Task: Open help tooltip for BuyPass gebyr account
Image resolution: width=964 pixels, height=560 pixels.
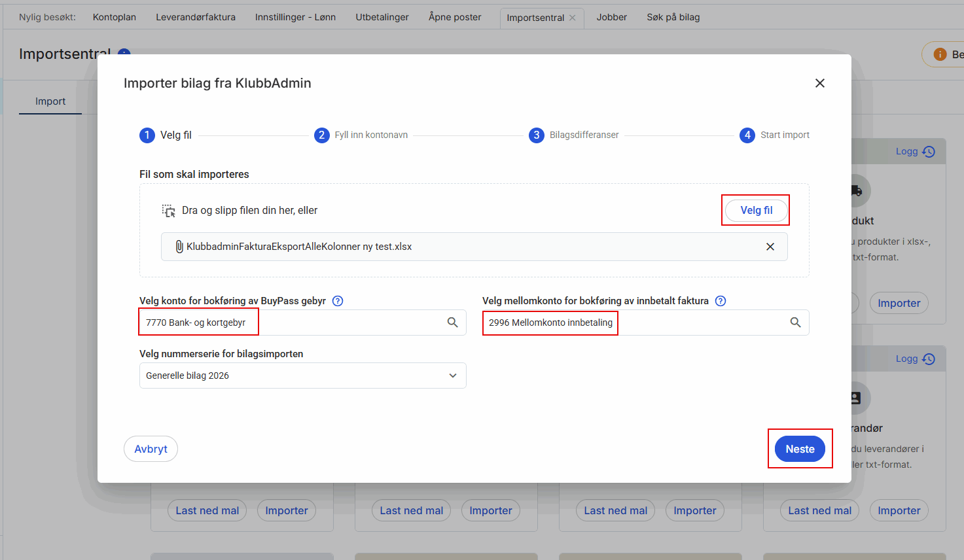Action: (x=338, y=301)
